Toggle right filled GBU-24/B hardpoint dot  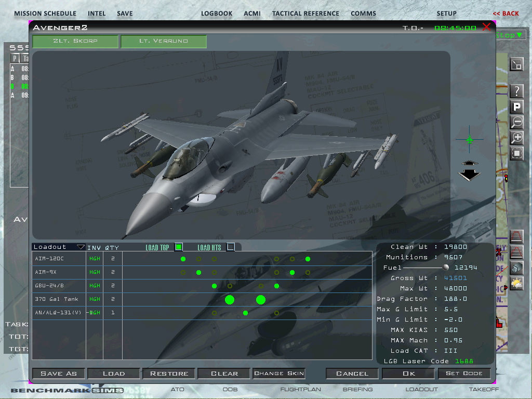[276, 286]
